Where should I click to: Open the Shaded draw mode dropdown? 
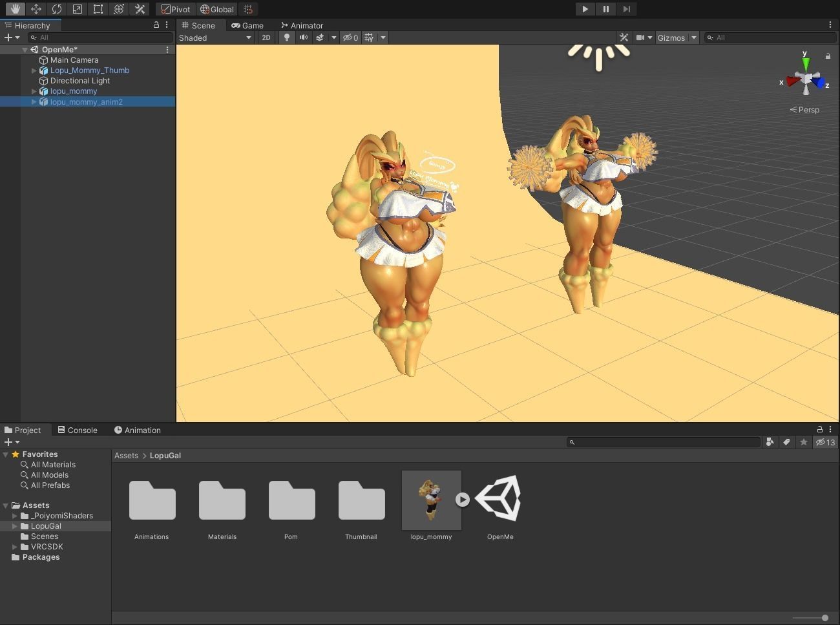[x=215, y=37]
